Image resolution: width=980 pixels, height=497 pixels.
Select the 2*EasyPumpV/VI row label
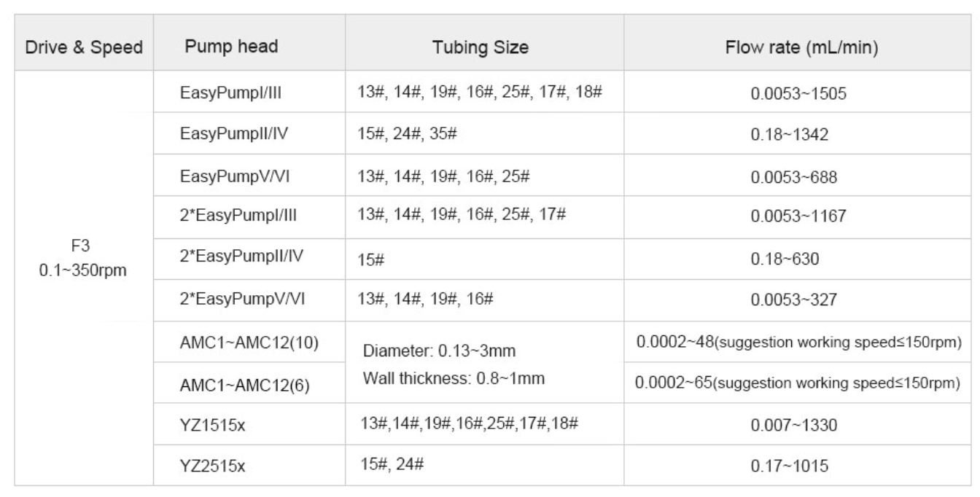[225, 299]
